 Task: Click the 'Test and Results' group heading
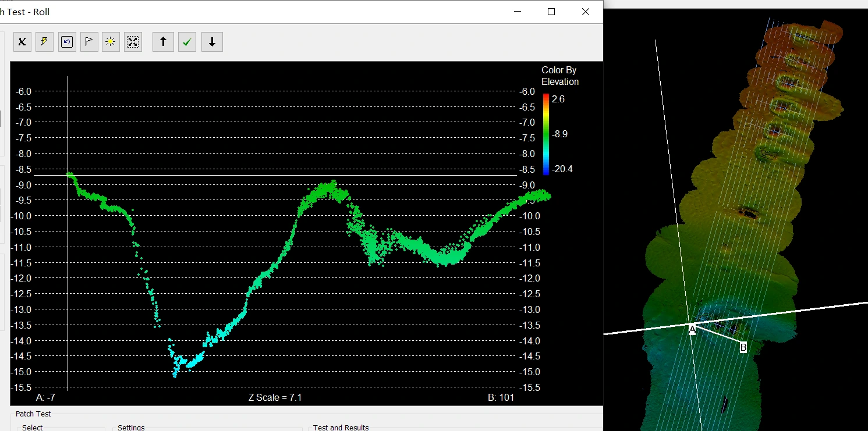click(x=341, y=428)
